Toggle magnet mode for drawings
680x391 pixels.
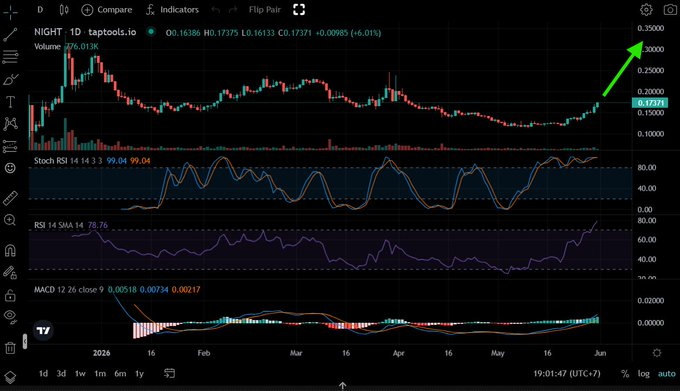10,251
